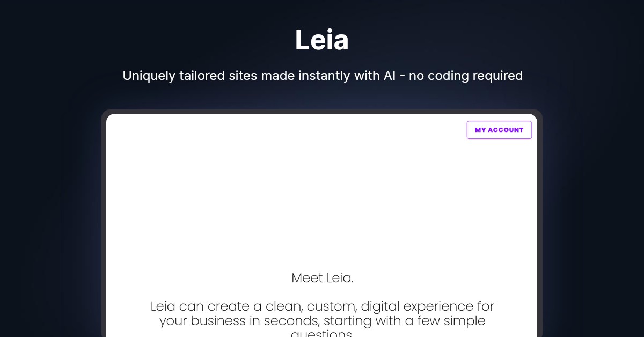Screen dimensions: 644x337
Task: Click the word "sites" in the tagline
Action: coord(243,76)
